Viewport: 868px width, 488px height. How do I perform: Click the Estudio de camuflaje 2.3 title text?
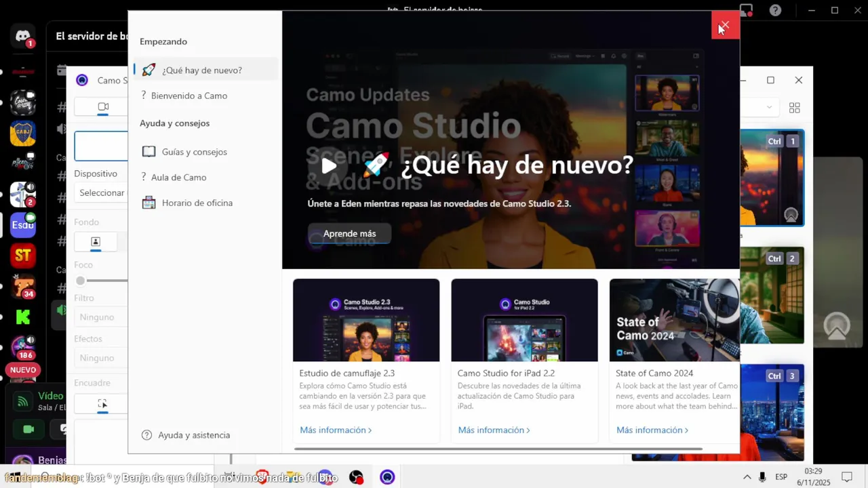click(x=347, y=373)
